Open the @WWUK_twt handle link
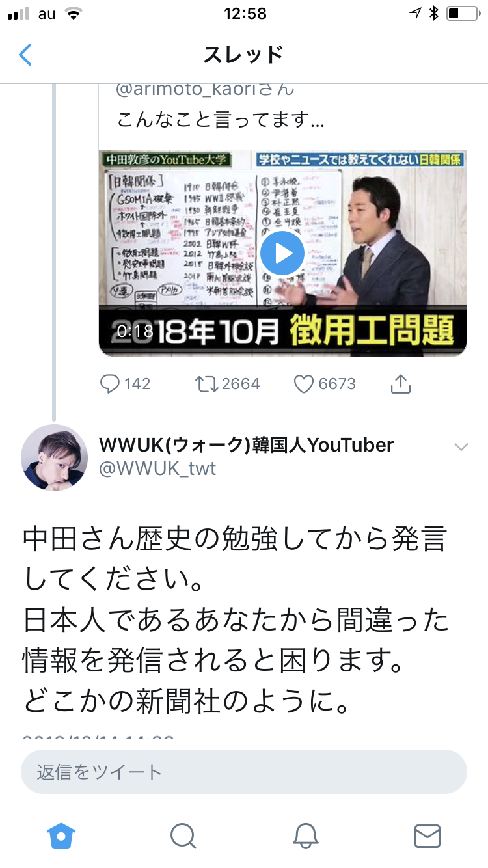Screen dimensions: 488x868 (157, 468)
